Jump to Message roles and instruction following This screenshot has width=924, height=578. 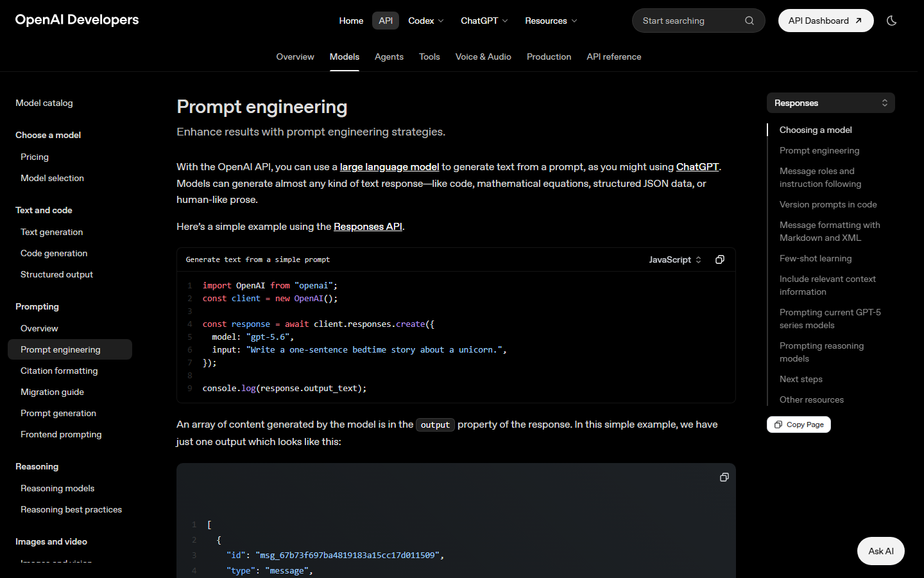click(820, 177)
